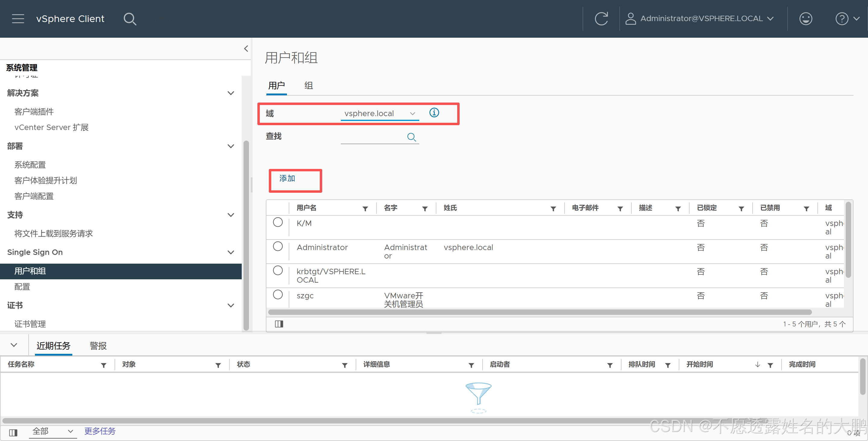
Task: Open the hamburger navigation menu
Action: [x=18, y=18]
